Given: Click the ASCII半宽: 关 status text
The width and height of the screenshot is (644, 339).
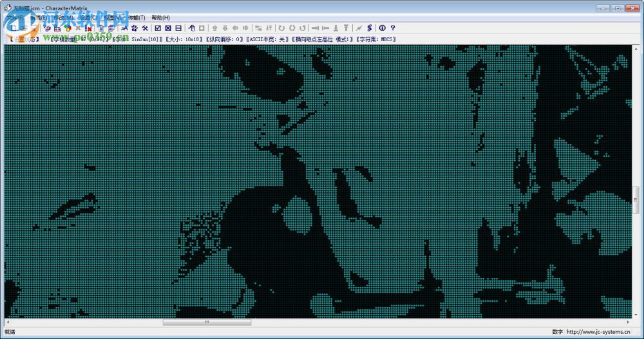Looking at the screenshot, I should (268, 39).
